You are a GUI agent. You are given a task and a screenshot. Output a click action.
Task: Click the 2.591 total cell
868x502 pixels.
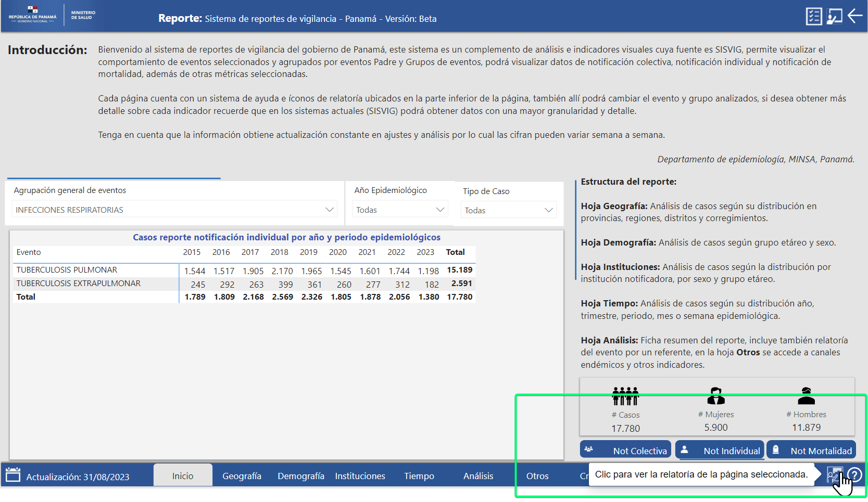(461, 284)
